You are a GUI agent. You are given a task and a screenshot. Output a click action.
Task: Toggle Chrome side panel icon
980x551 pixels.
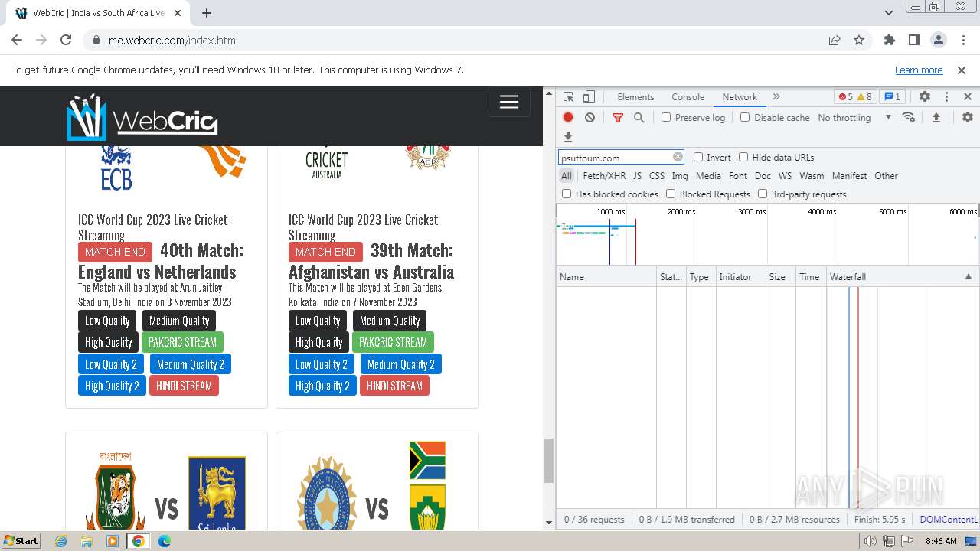tap(914, 40)
